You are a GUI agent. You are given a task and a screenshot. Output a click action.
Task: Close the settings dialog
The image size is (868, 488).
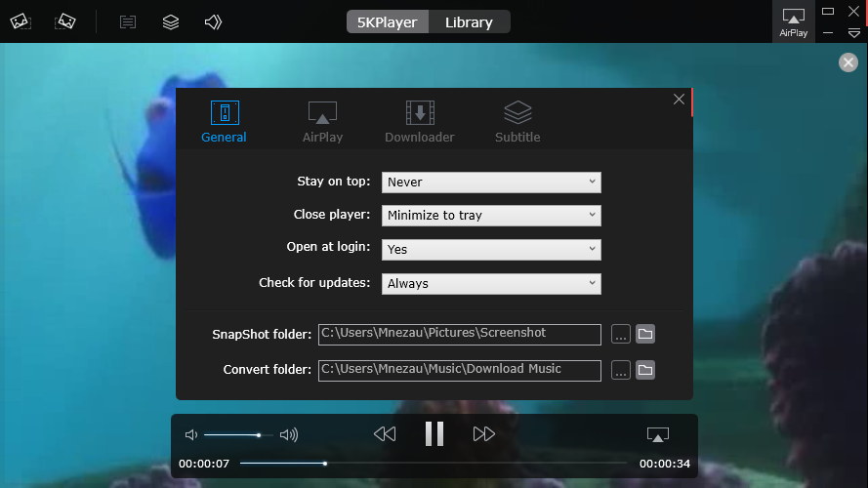(679, 100)
